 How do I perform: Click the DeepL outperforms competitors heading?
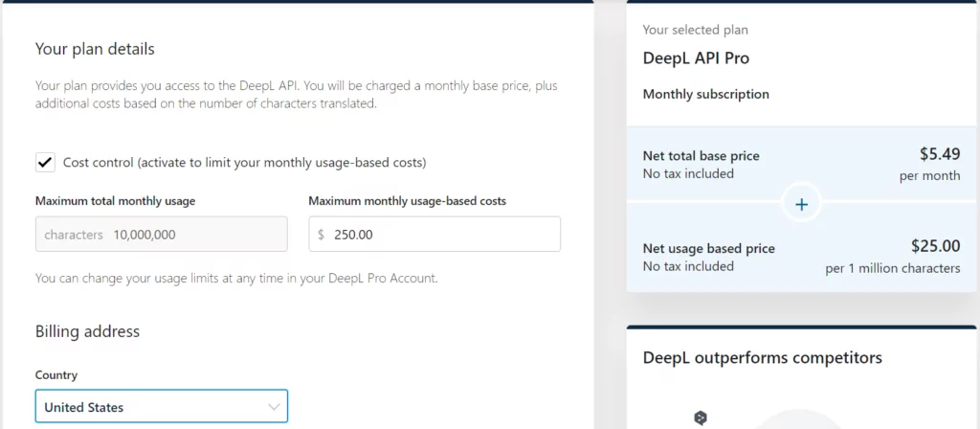point(762,358)
